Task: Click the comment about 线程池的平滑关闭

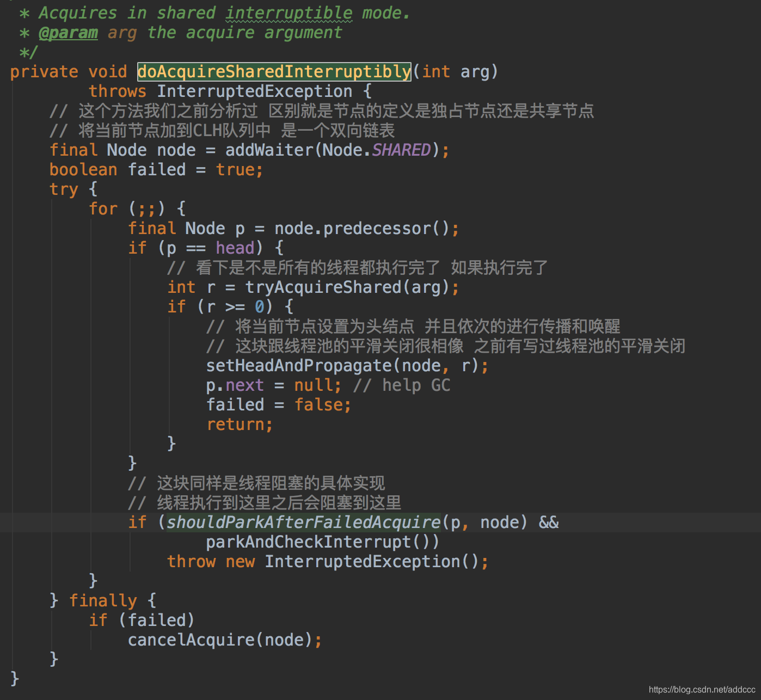Action: [x=446, y=346]
